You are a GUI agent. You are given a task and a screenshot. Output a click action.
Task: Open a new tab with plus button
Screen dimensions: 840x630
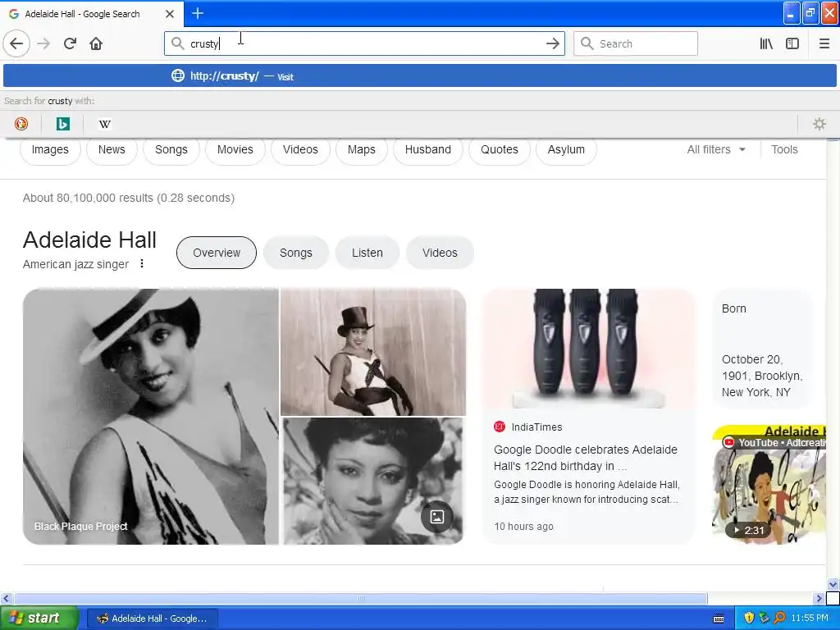click(198, 13)
